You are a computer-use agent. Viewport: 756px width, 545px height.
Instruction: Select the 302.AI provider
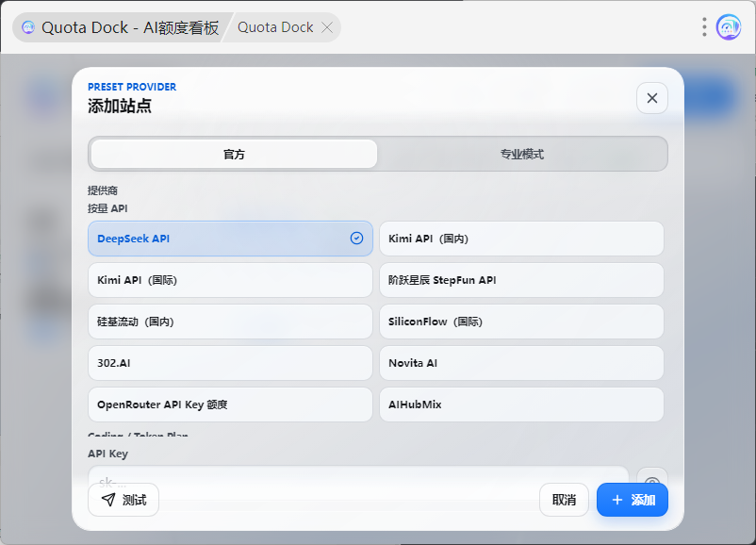click(230, 363)
